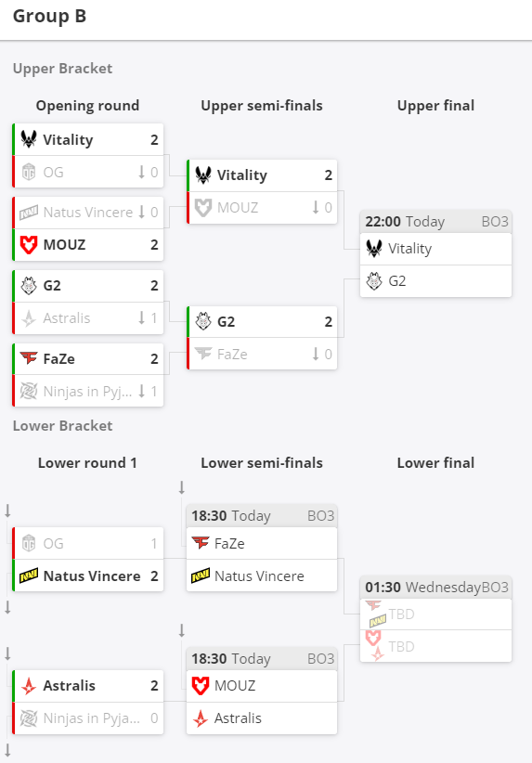Viewport: 532px width, 763px height.
Task: Click drop-down arrow next to OG's score
Action: [142, 172]
